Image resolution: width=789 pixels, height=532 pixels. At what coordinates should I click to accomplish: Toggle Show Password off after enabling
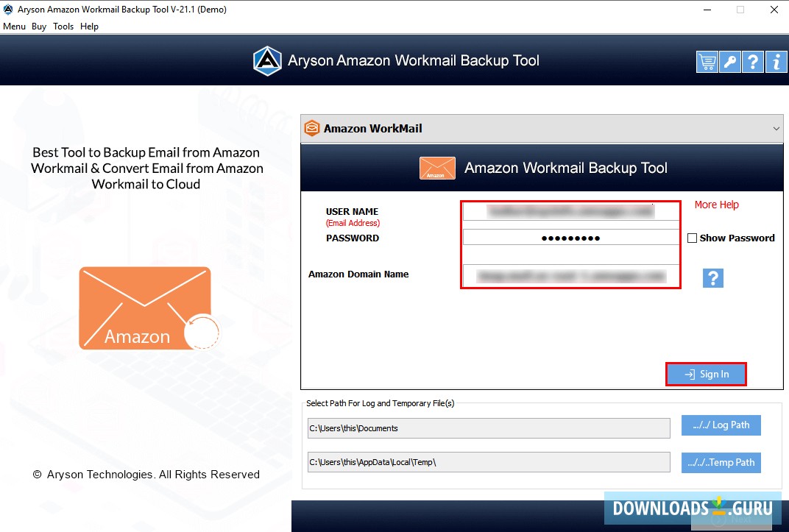691,238
